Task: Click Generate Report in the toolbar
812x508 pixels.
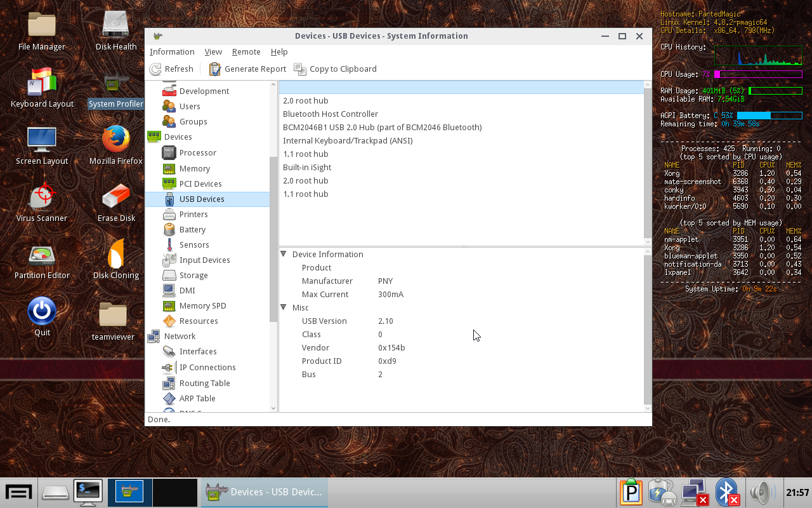Action: 247,69
